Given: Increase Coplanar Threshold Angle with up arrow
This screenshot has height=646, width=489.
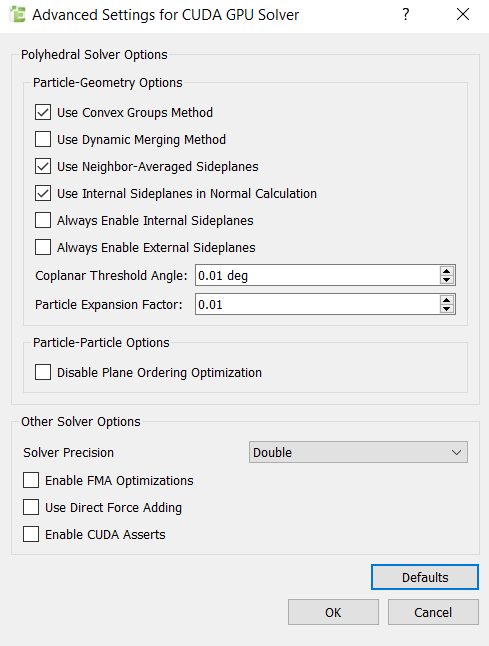Looking at the screenshot, I should 447,271.
